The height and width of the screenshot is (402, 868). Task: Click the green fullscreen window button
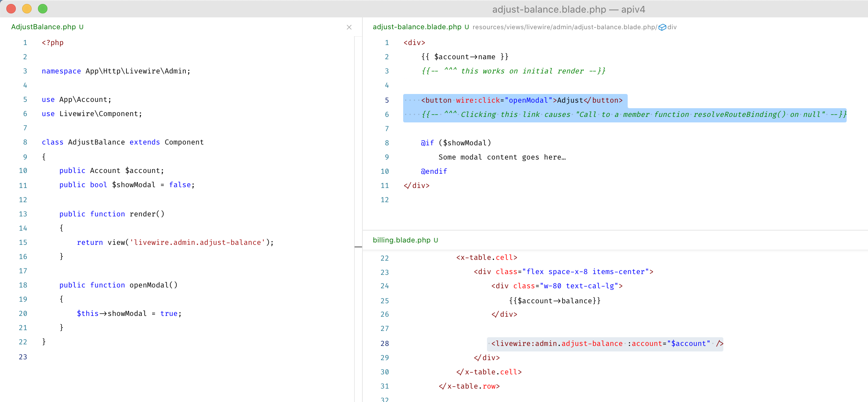point(43,9)
